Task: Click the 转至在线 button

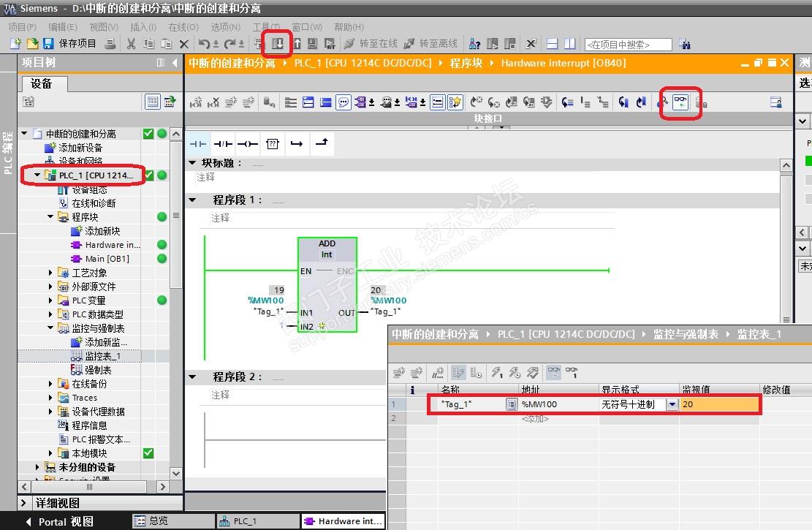Action: click(371, 44)
